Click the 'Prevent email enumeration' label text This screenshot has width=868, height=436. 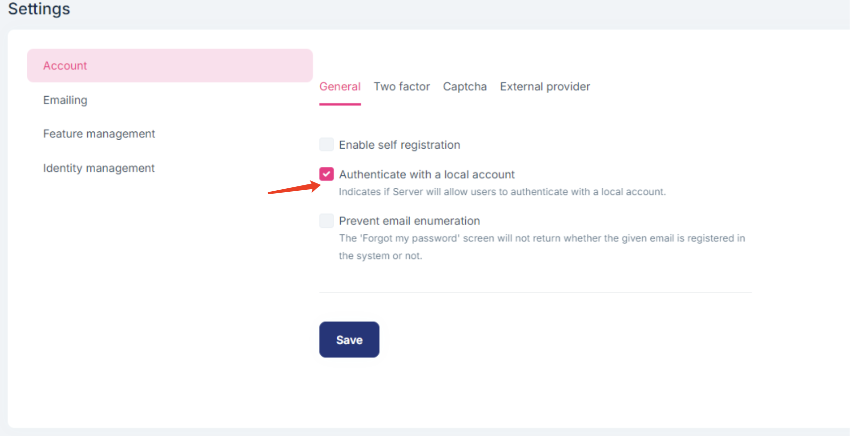409,221
